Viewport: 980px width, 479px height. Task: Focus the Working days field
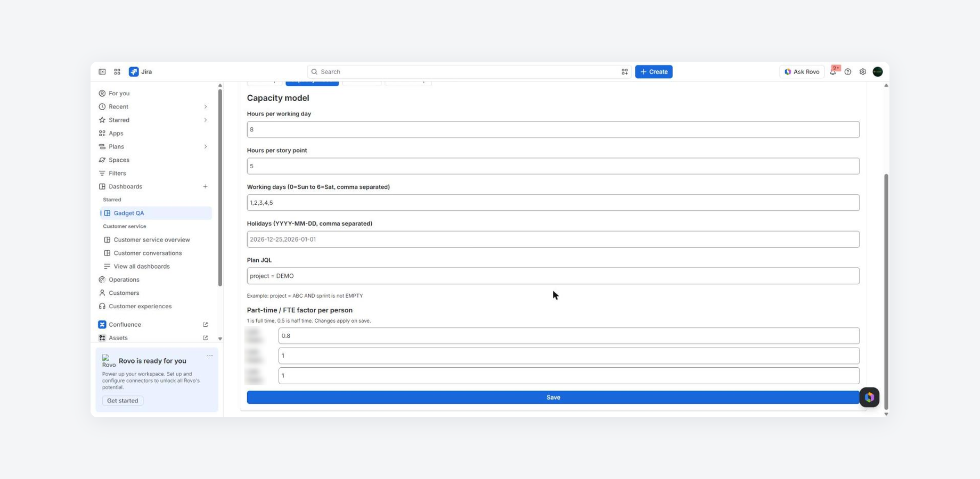pyautogui.click(x=553, y=203)
